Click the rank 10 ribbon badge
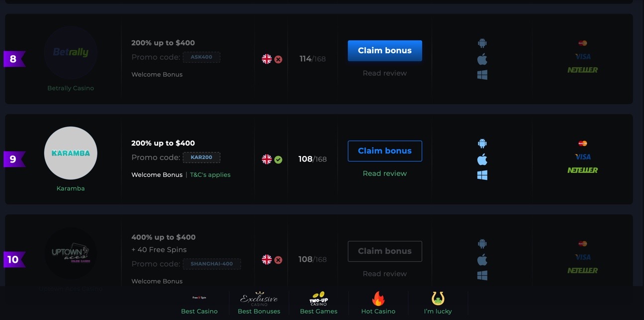This screenshot has width=644, height=320. (14, 259)
